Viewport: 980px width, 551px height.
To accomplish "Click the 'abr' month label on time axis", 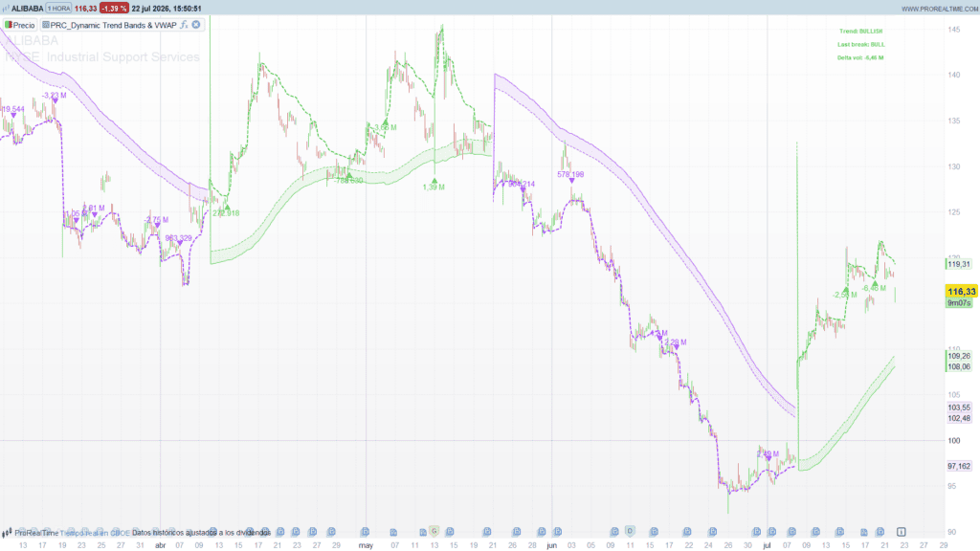I will click(x=160, y=545).
